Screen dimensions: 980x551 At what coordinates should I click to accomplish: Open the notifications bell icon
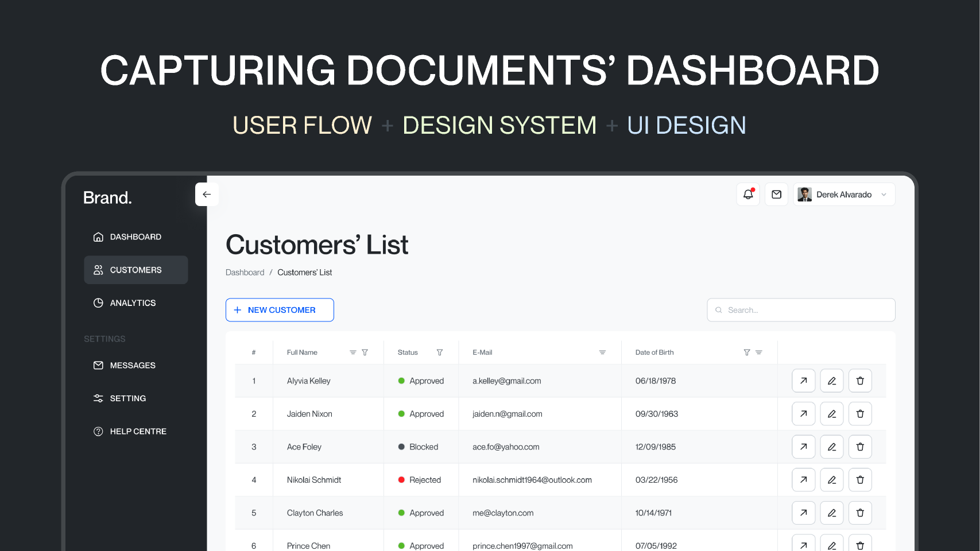click(x=747, y=194)
